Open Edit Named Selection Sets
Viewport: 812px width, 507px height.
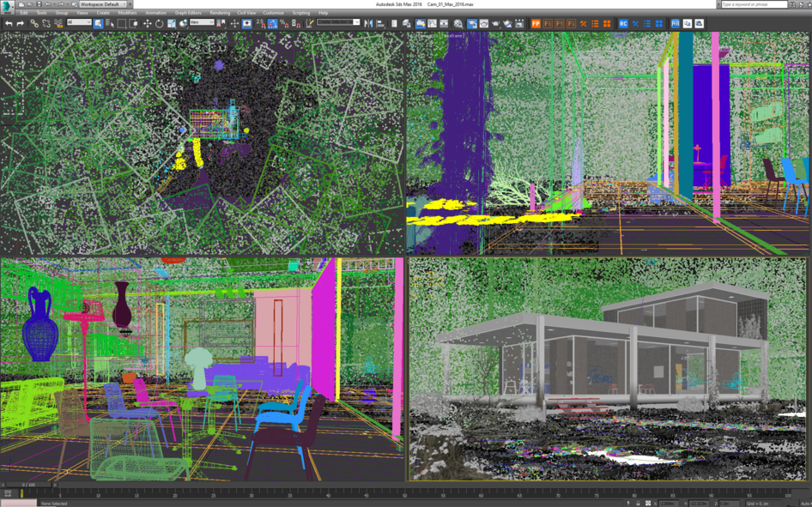[x=310, y=23]
